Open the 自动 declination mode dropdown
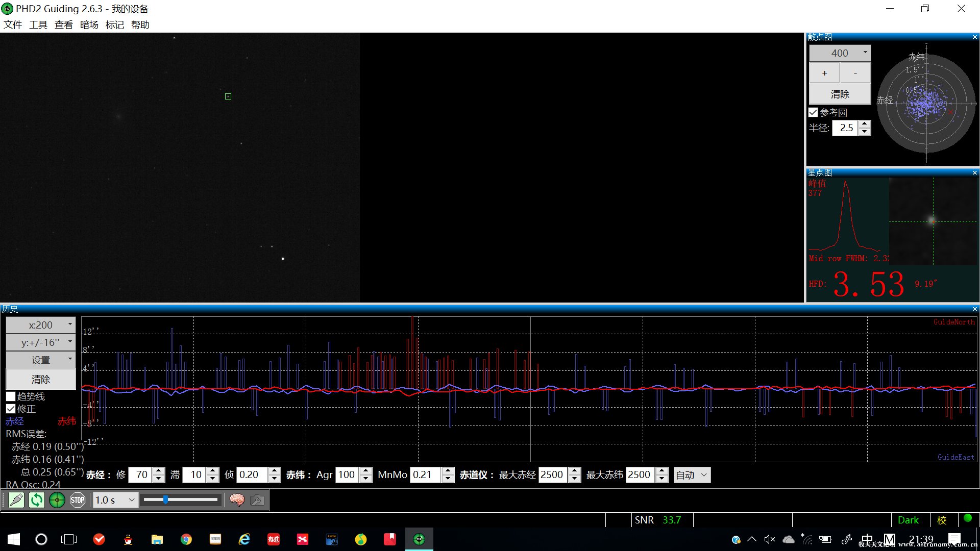Viewport: 980px width, 551px height. click(x=692, y=475)
